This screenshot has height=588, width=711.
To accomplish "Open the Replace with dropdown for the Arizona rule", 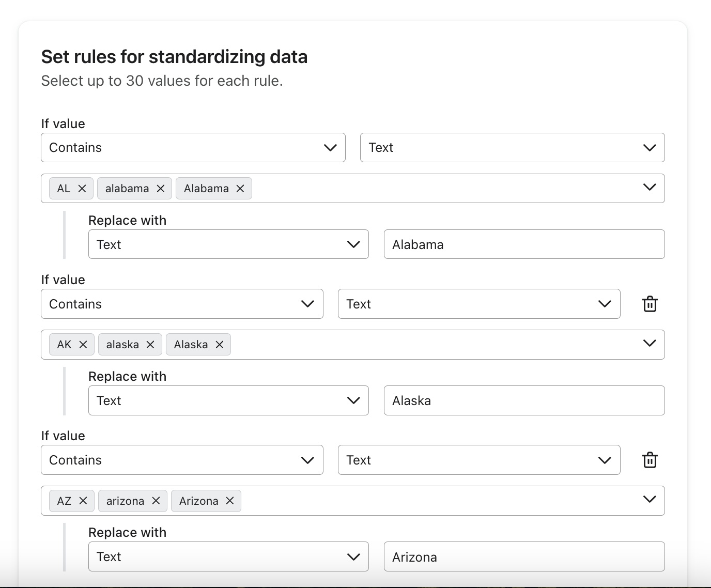I will pyautogui.click(x=228, y=556).
